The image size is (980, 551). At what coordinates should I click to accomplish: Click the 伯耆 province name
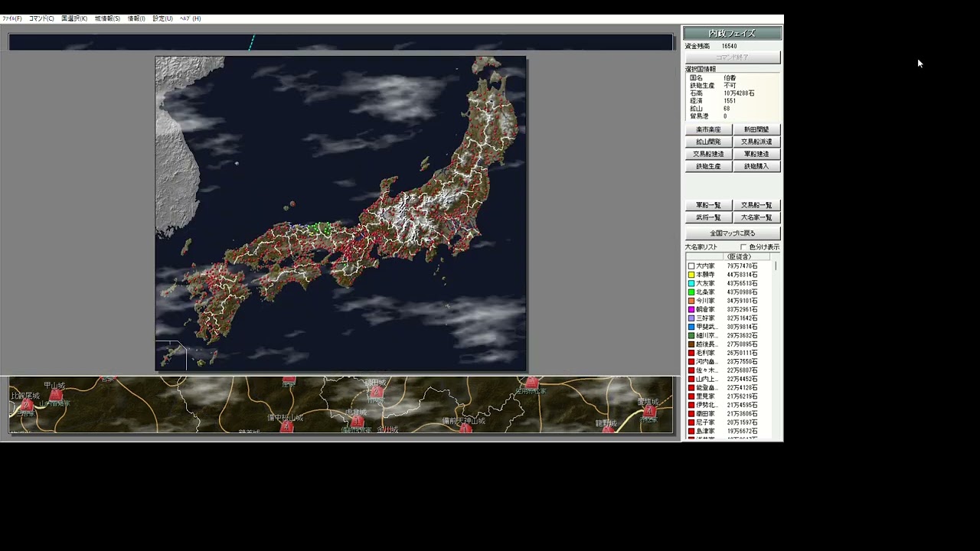[730, 78]
